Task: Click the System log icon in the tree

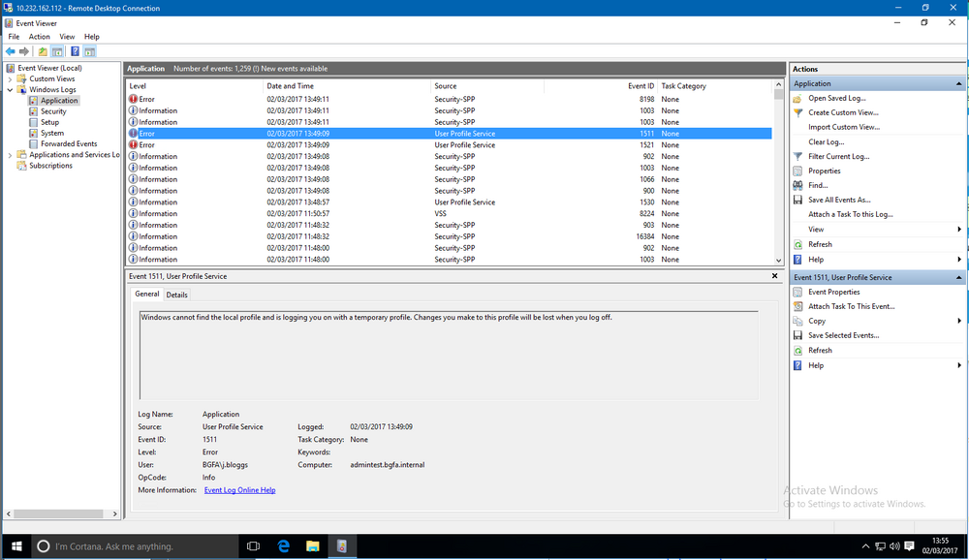Action: point(33,133)
